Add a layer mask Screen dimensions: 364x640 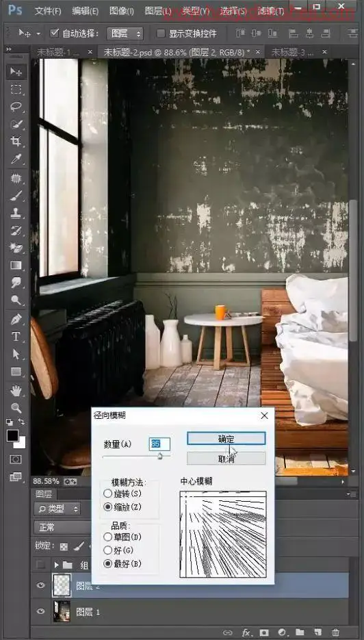(x=264, y=632)
